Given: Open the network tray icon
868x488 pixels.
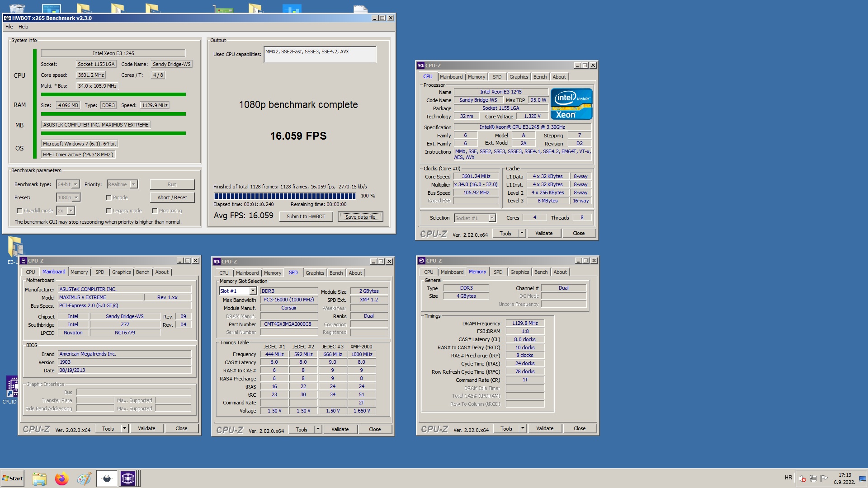Looking at the screenshot, I should click(x=813, y=479).
